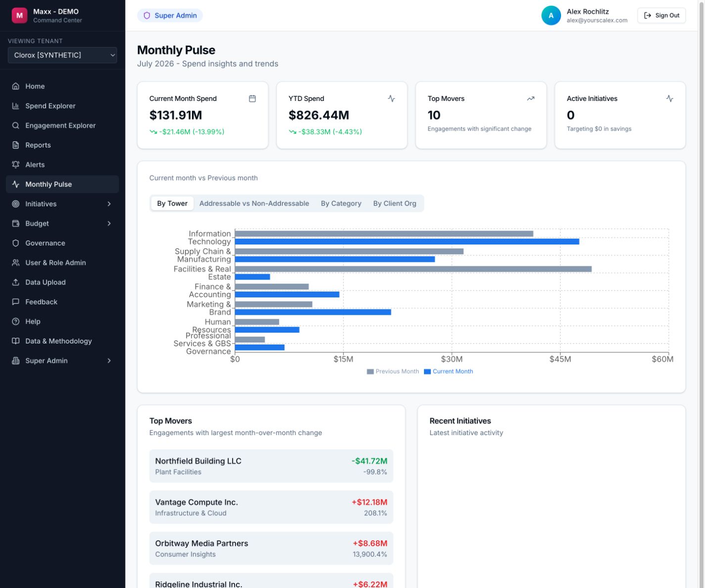Click the pulse icon on YTD Spend card

click(391, 98)
